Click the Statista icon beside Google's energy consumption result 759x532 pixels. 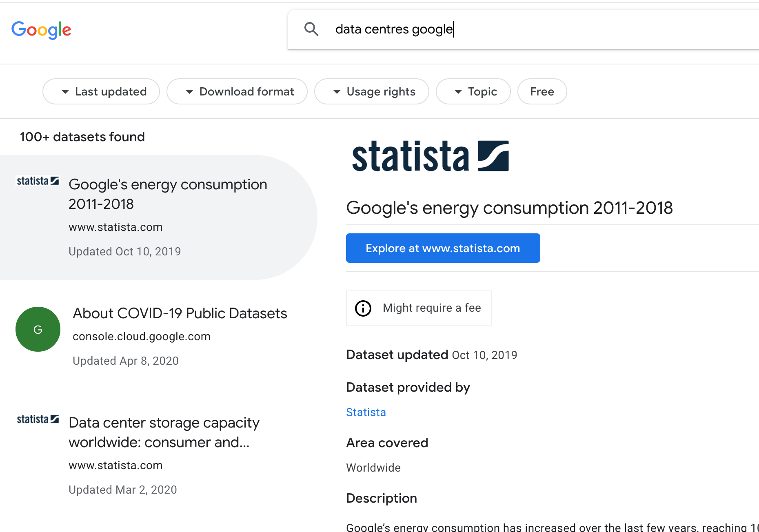pyautogui.click(x=38, y=181)
